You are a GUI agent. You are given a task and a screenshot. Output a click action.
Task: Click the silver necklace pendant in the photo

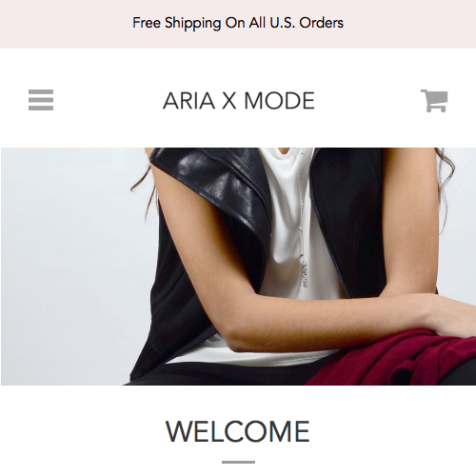pos(305,274)
